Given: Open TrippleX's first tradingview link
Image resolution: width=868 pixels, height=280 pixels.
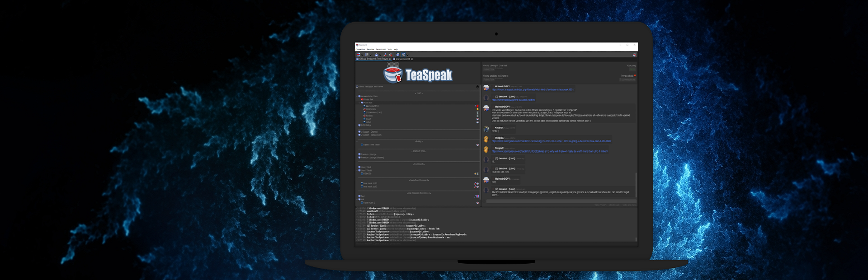Looking at the screenshot, I should pyautogui.click(x=552, y=141).
